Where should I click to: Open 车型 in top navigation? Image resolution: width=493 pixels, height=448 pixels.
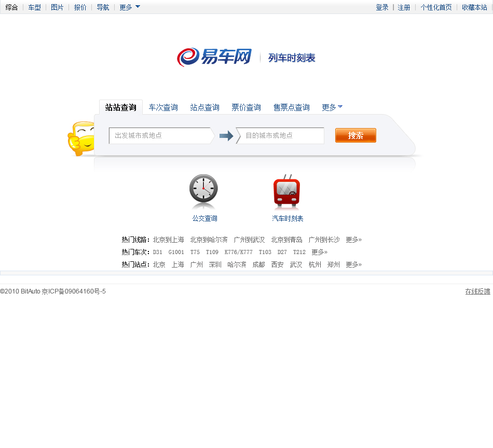pyautogui.click(x=35, y=7)
